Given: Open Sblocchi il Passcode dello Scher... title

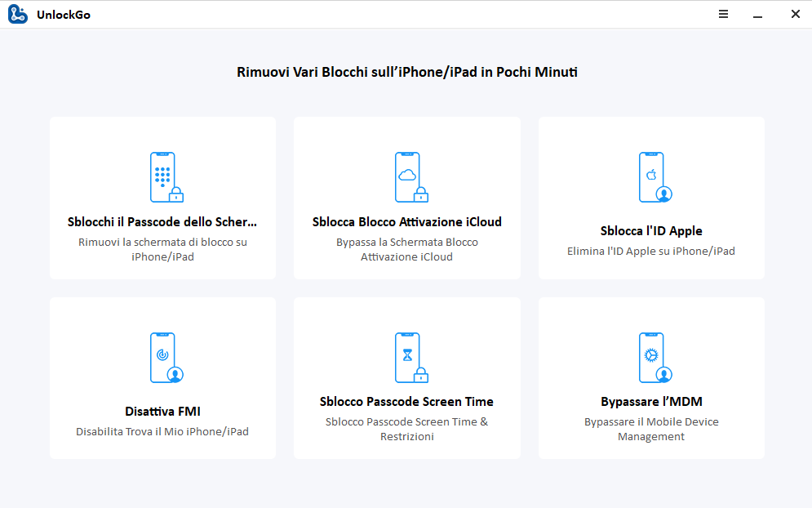Looking at the screenshot, I should 162,222.
